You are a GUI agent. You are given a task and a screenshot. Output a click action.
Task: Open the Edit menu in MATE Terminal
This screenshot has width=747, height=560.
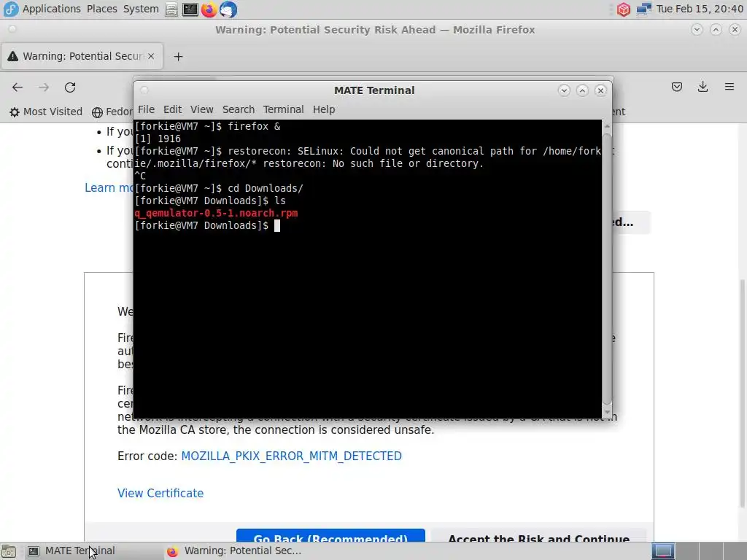point(172,109)
